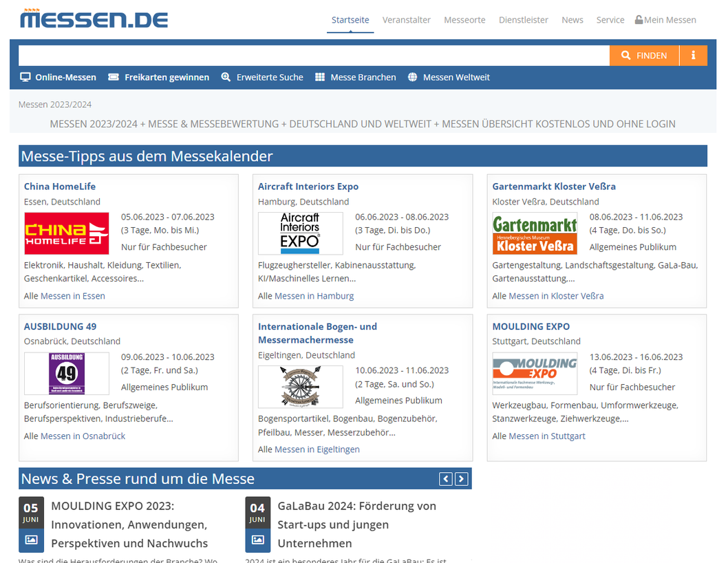The width and height of the screenshot is (728, 563).
Task: Click the 05 Juni date badge
Action: (31, 513)
